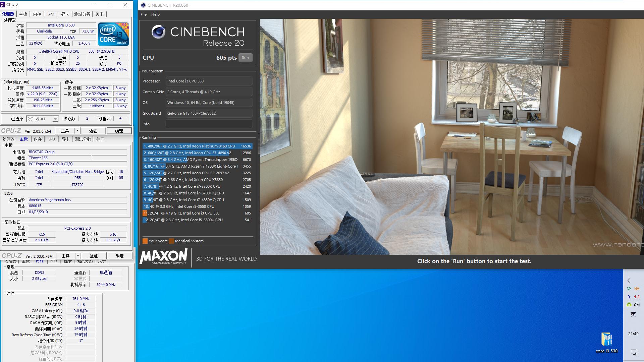The image size is (644, 362).
Task: Open the 处理器 #1 selection dropdown
Action: coord(42,119)
